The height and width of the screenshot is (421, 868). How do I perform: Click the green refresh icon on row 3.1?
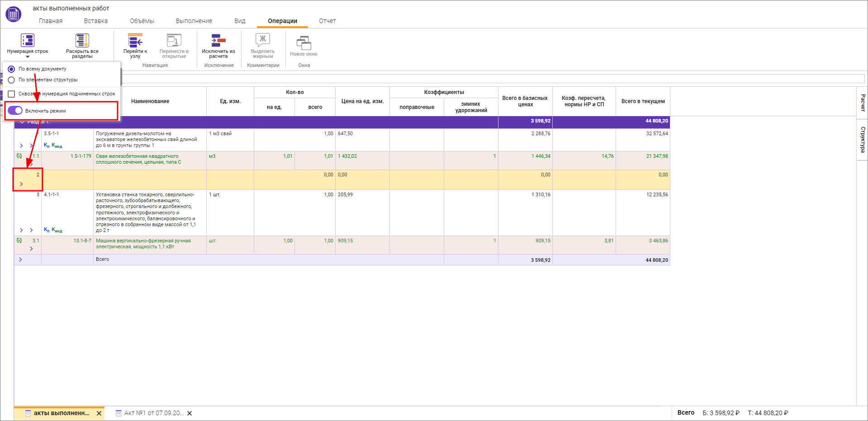pos(19,241)
